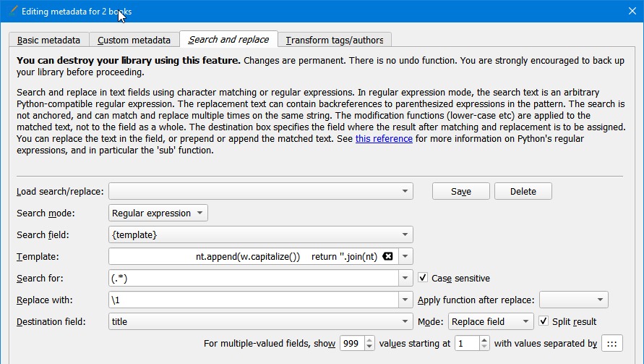Click the clear icon in Template field
644x364 pixels.
388,256
